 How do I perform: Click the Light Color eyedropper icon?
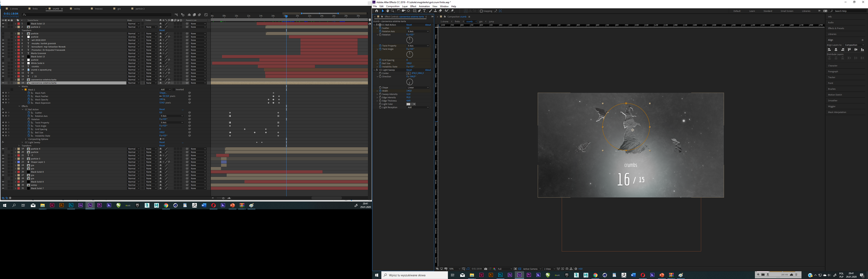tap(414, 104)
